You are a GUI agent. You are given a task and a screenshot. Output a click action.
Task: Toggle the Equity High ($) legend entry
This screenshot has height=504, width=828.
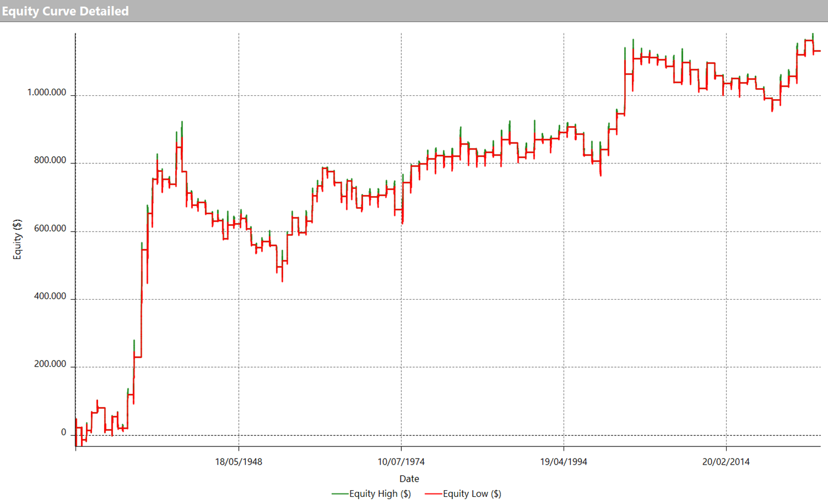pyautogui.click(x=380, y=493)
